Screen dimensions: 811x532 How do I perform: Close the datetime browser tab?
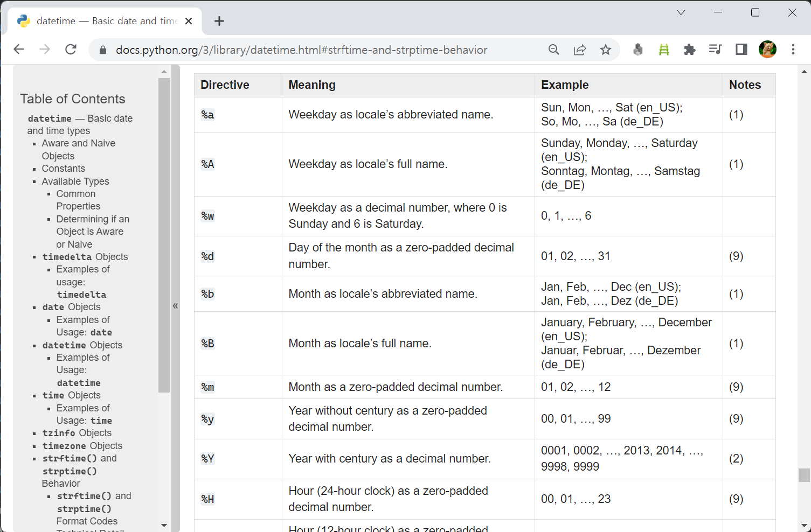pyautogui.click(x=189, y=21)
